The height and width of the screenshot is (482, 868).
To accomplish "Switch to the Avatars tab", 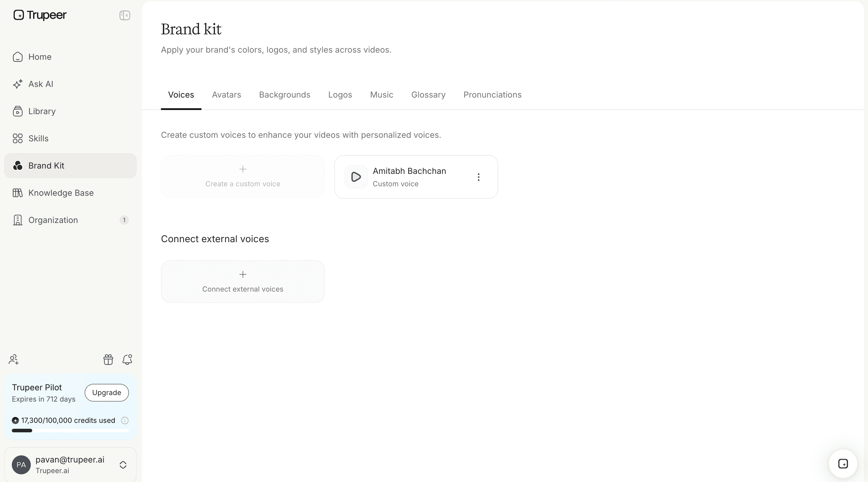I will pyautogui.click(x=226, y=95).
